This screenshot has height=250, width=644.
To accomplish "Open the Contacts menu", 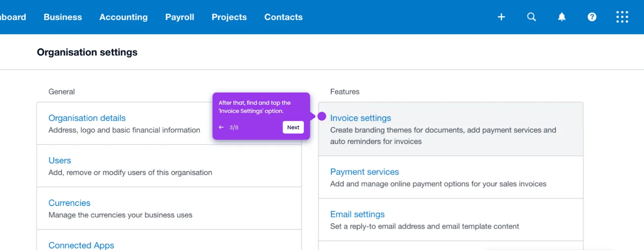I will (283, 17).
